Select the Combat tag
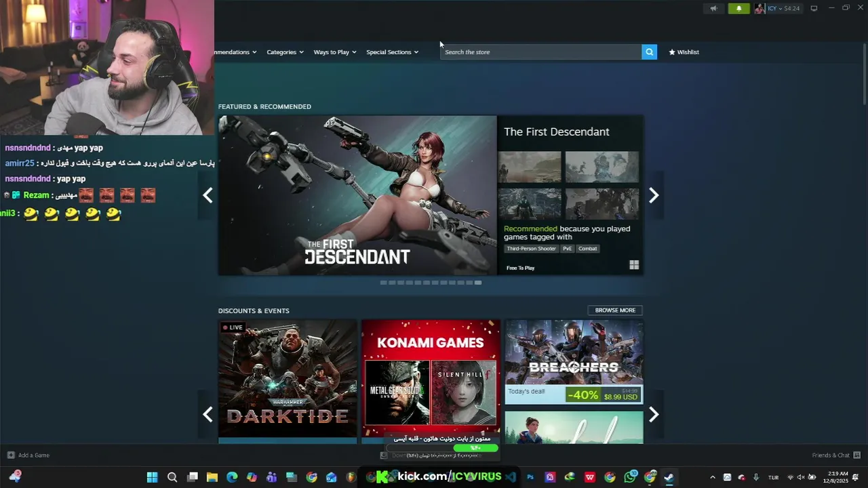The height and width of the screenshot is (488, 868). tap(587, 249)
